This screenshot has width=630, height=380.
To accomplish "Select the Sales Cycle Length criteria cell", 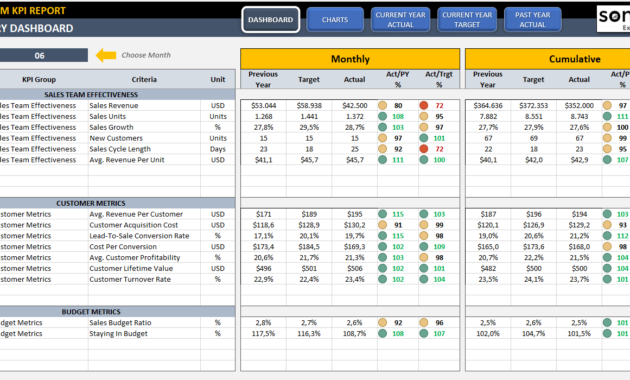I will pyautogui.click(x=144, y=149).
